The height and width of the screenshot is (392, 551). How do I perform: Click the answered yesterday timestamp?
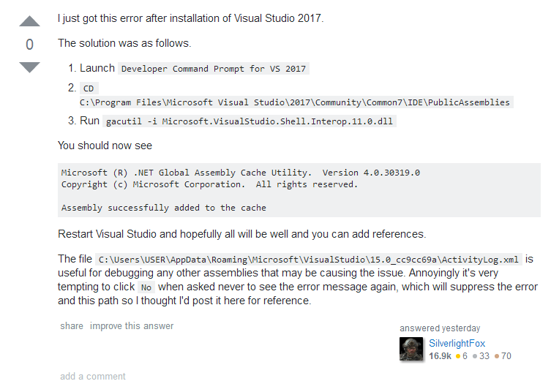coord(440,328)
